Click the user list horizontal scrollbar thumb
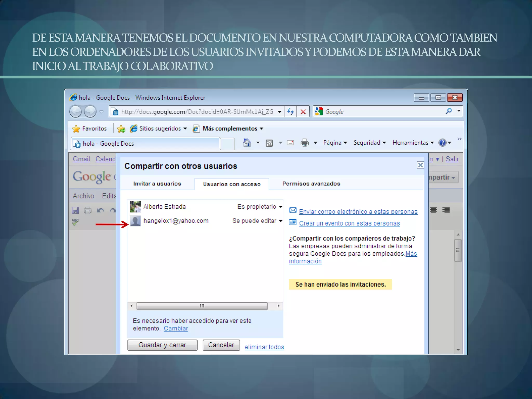Screen dimensions: 532x399 click(202, 306)
